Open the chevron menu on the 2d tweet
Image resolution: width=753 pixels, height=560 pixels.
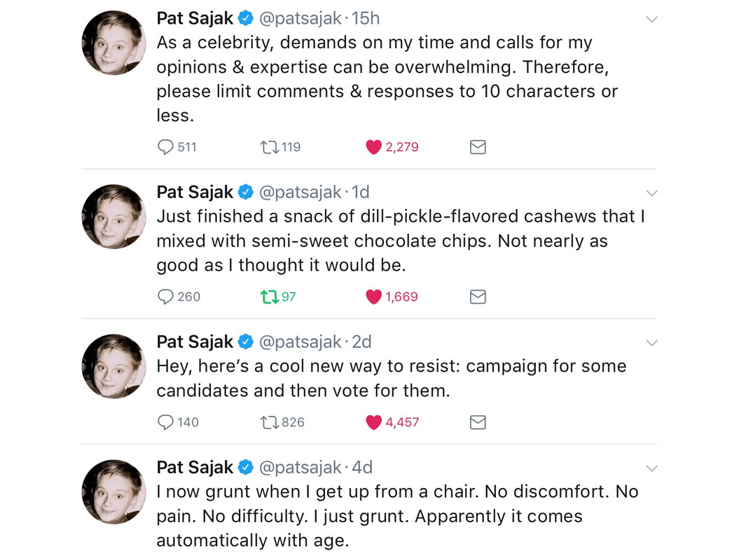(651, 343)
